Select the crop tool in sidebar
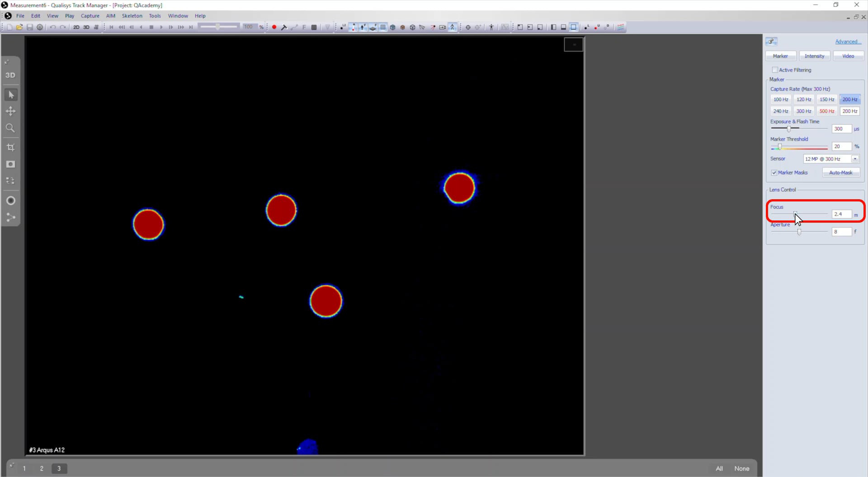The image size is (868, 477). 10,147
